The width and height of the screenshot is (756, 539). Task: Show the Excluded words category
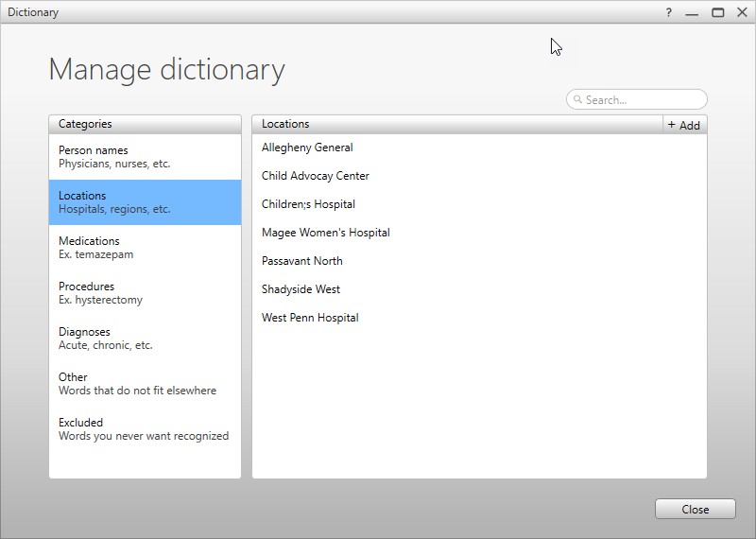(x=145, y=429)
